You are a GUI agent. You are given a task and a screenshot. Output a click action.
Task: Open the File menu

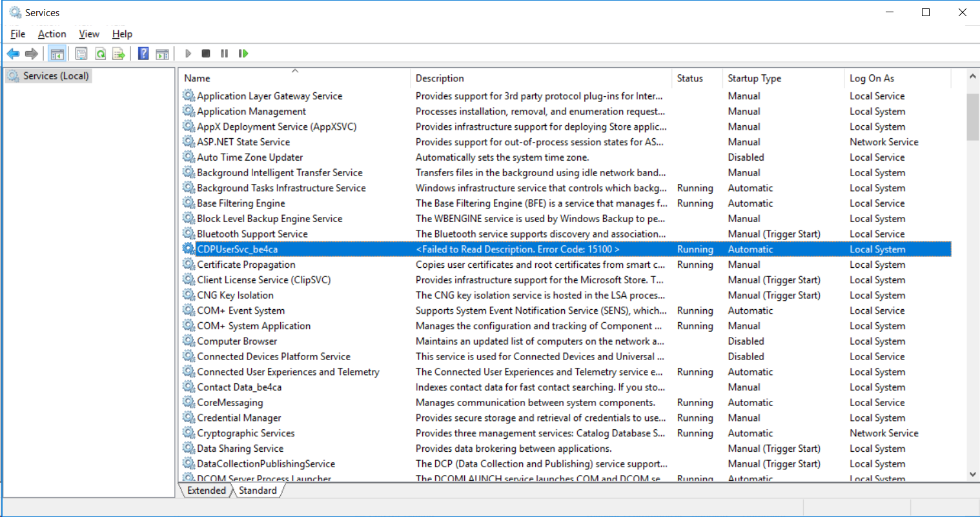pyautogui.click(x=18, y=34)
